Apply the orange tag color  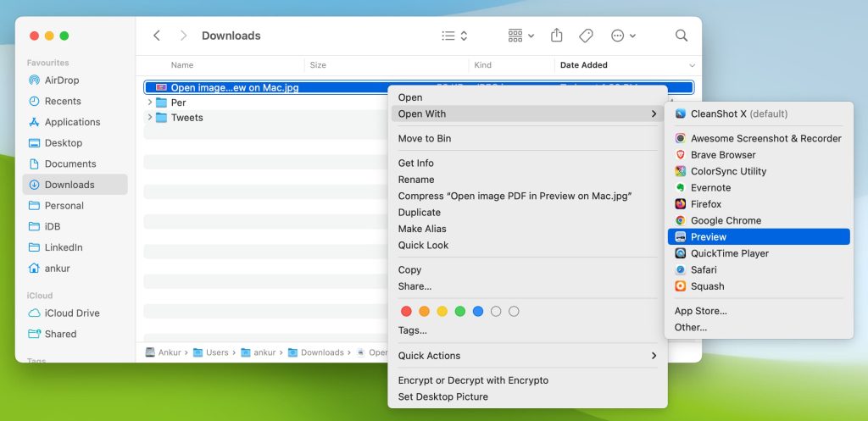click(424, 312)
